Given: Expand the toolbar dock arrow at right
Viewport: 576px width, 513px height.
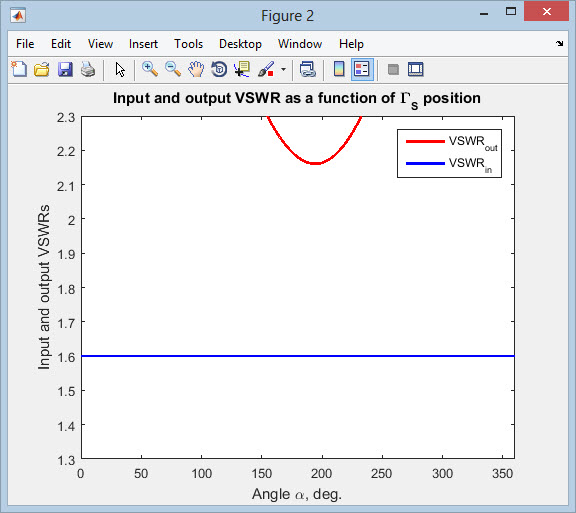Looking at the screenshot, I should (x=559, y=43).
